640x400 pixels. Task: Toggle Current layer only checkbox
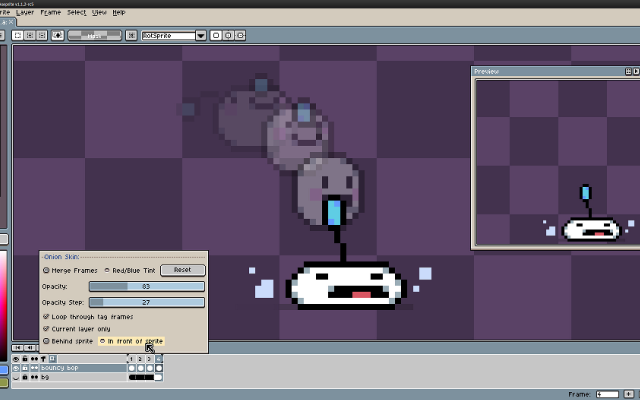tap(77, 329)
